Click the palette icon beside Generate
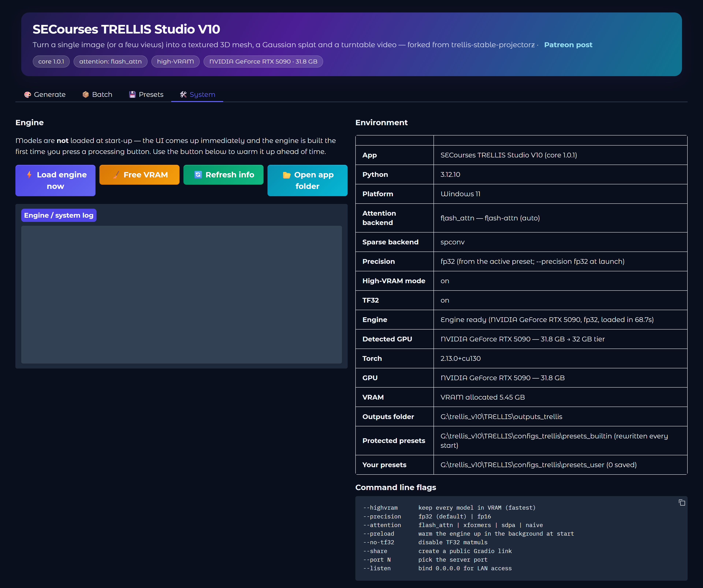Viewport: 703px width, 588px height. point(28,95)
